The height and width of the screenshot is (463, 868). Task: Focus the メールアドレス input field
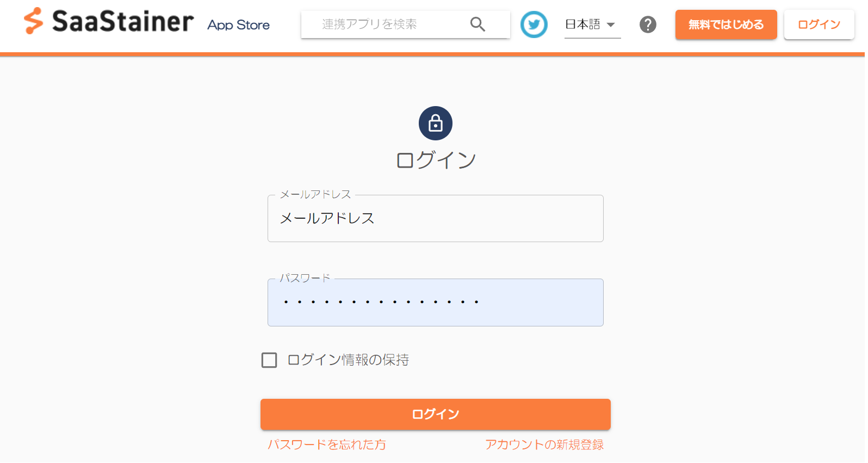pos(436,218)
